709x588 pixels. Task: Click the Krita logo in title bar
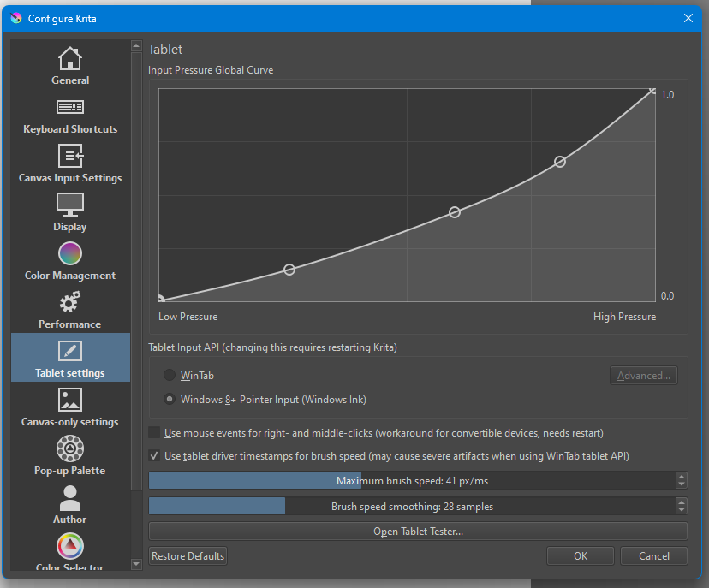16,18
